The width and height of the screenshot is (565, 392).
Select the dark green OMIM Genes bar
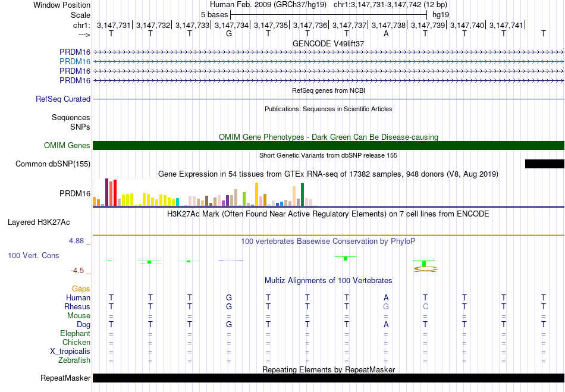coord(328,145)
